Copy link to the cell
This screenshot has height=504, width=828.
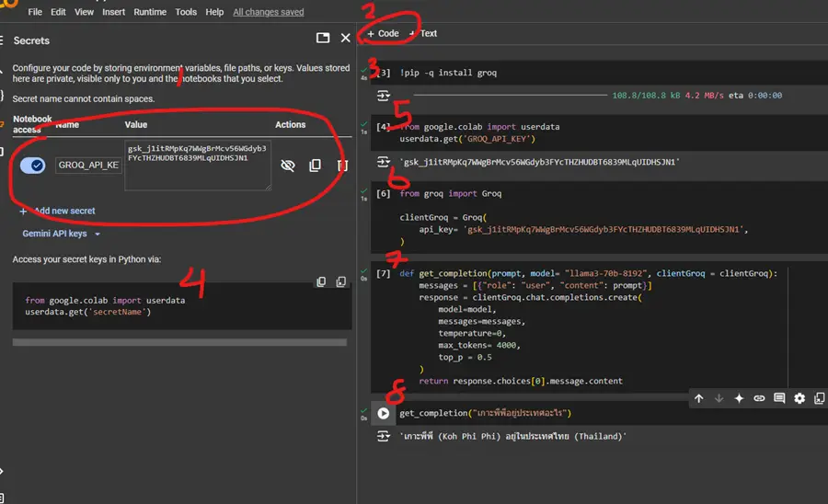759,398
